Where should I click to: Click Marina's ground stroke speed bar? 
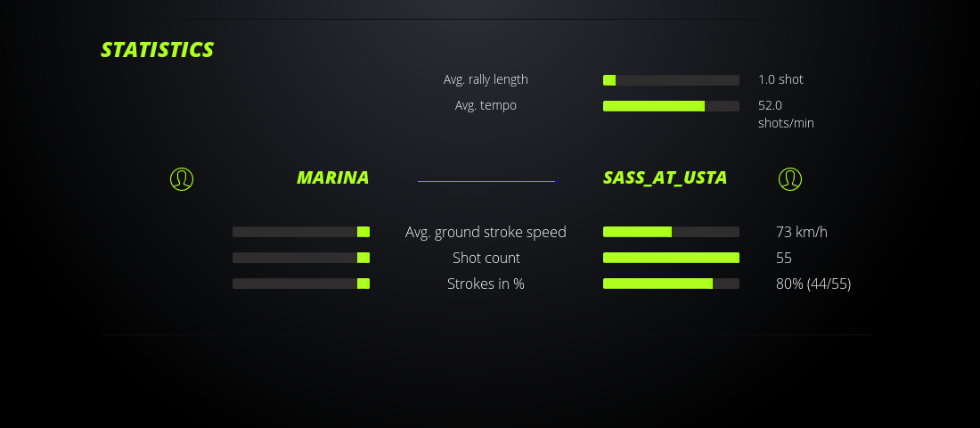[x=301, y=232]
